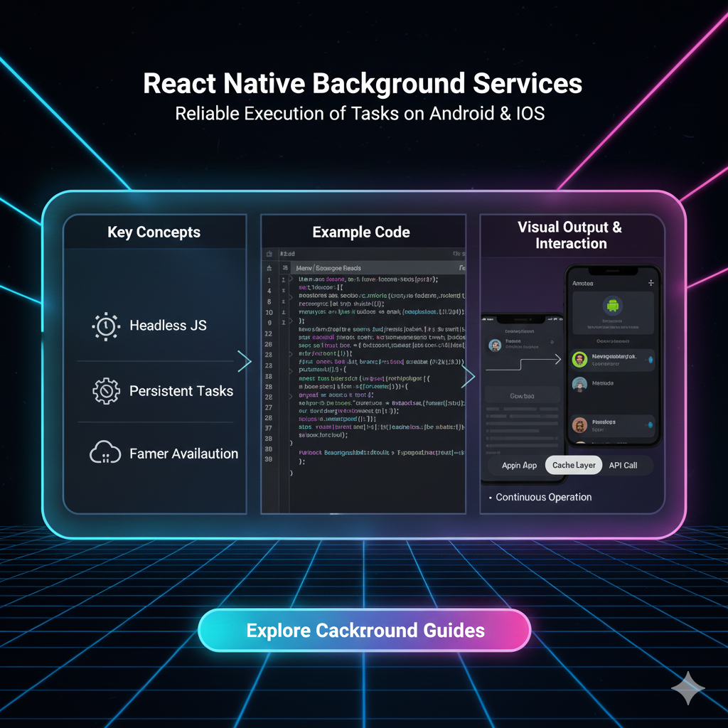Click the small Metlude avatar icon
Screen dimensions: 728x728
[x=579, y=384]
